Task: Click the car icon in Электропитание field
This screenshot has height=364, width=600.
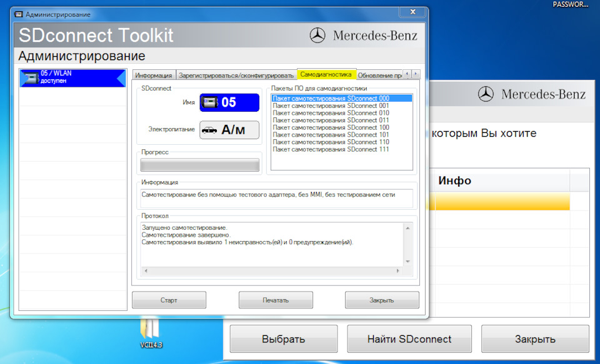Action: click(x=209, y=130)
